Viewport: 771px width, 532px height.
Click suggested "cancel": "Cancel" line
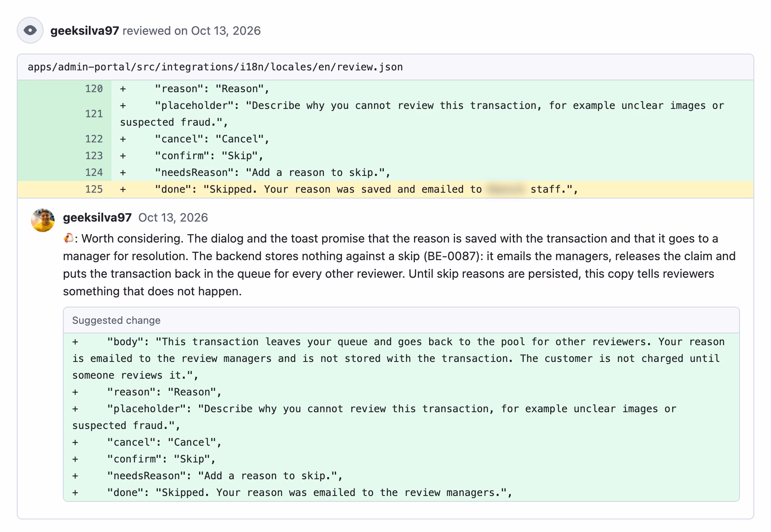[401, 442]
